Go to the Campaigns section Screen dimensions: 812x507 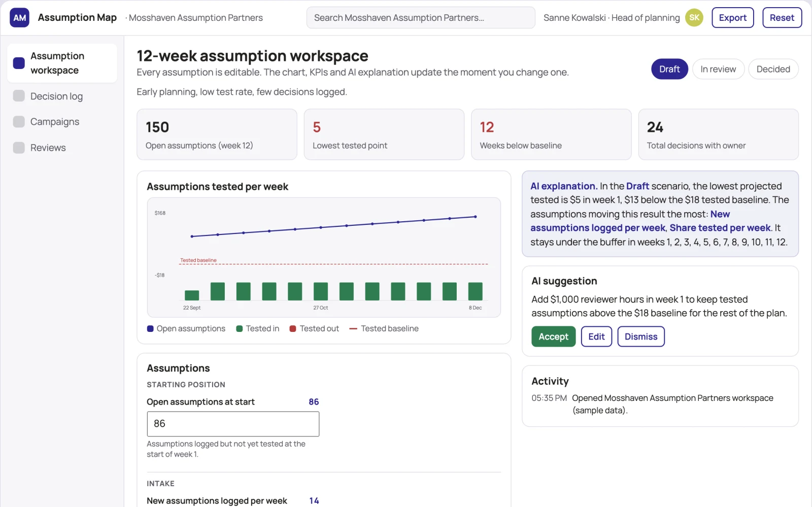point(62,122)
